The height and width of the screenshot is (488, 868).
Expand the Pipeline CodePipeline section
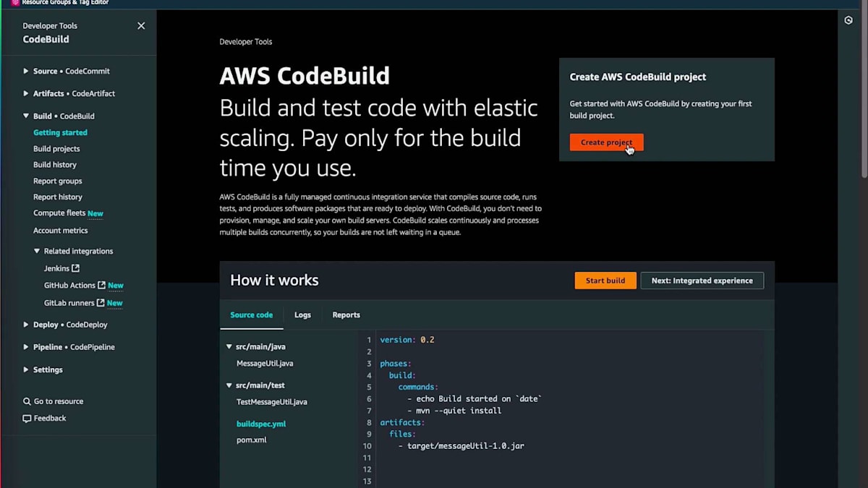(26, 347)
